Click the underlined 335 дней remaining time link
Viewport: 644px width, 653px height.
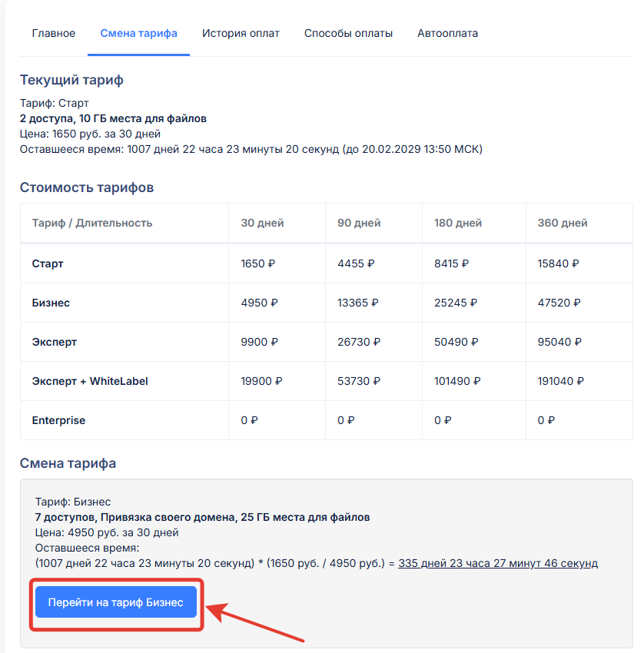498,563
